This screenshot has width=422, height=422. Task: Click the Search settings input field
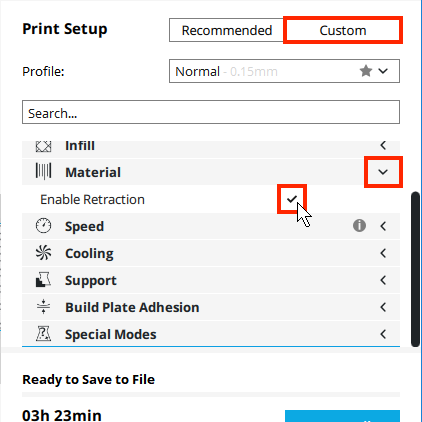[x=211, y=112]
